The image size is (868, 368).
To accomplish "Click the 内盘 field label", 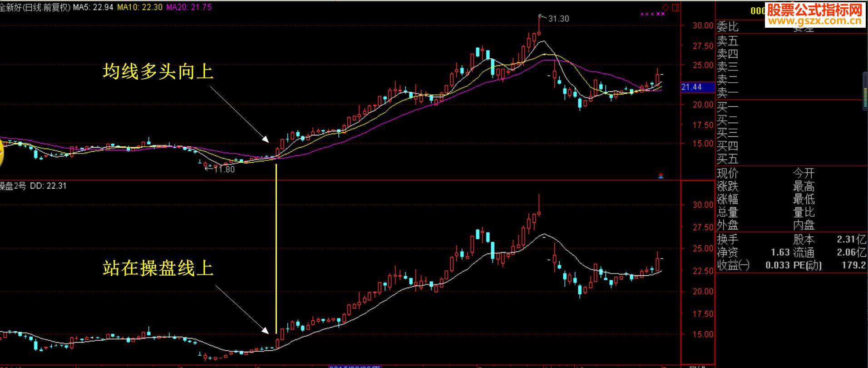I will (x=804, y=225).
